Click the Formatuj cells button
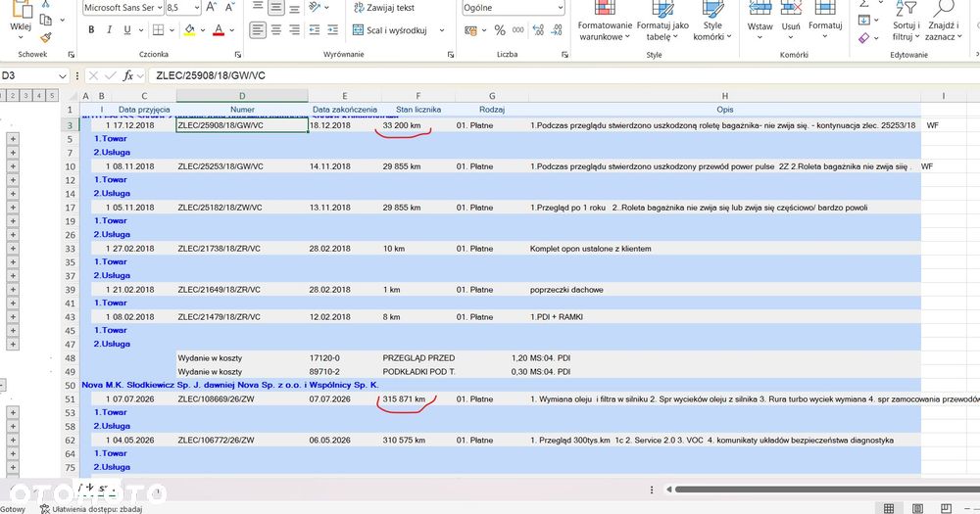The height and width of the screenshot is (514, 980). pyautogui.click(x=825, y=21)
